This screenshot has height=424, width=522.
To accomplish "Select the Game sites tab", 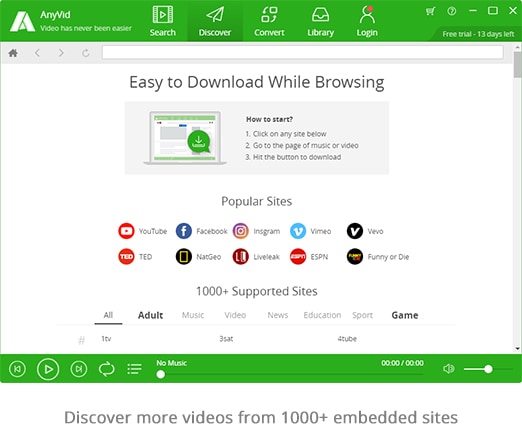I will coord(405,315).
